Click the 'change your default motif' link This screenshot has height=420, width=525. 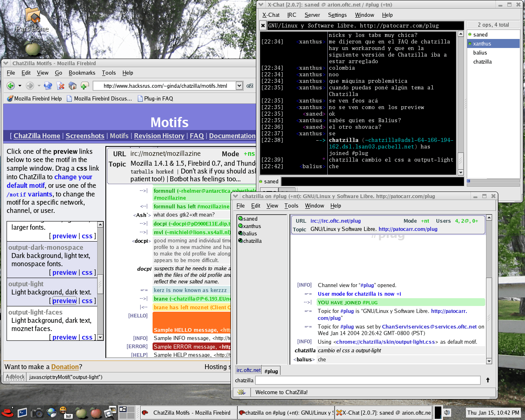point(49,181)
